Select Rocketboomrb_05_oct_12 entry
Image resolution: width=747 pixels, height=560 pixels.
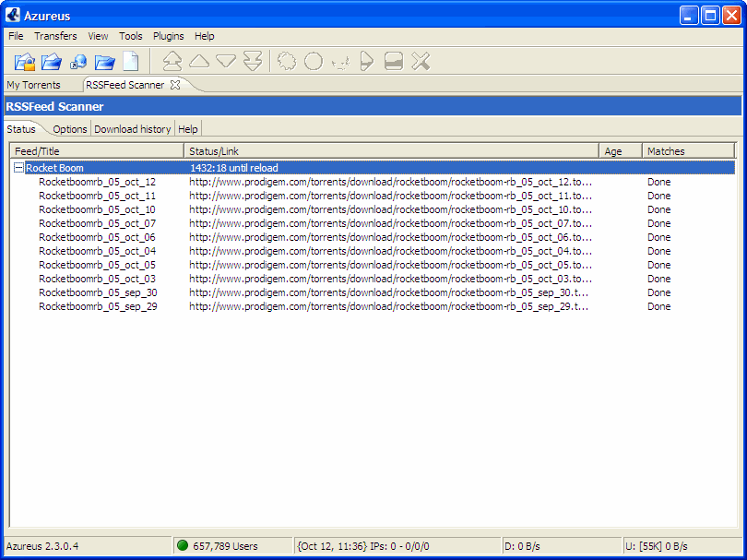coord(97,182)
